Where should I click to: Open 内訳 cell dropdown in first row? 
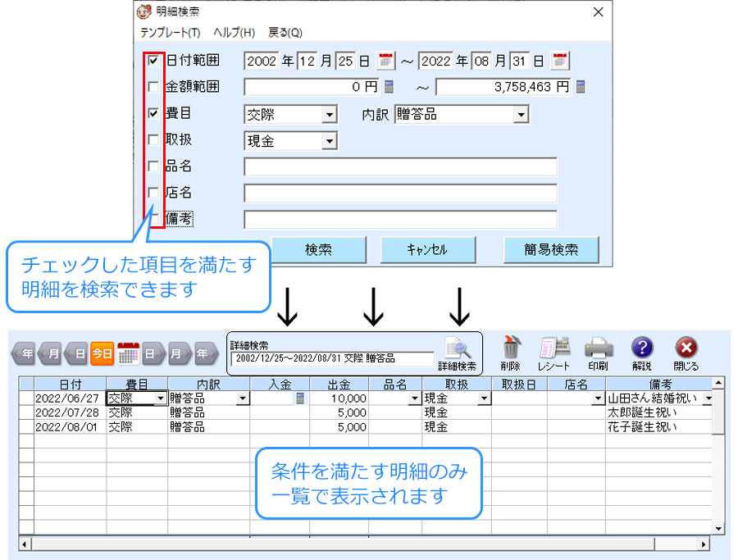pyautogui.click(x=243, y=398)
